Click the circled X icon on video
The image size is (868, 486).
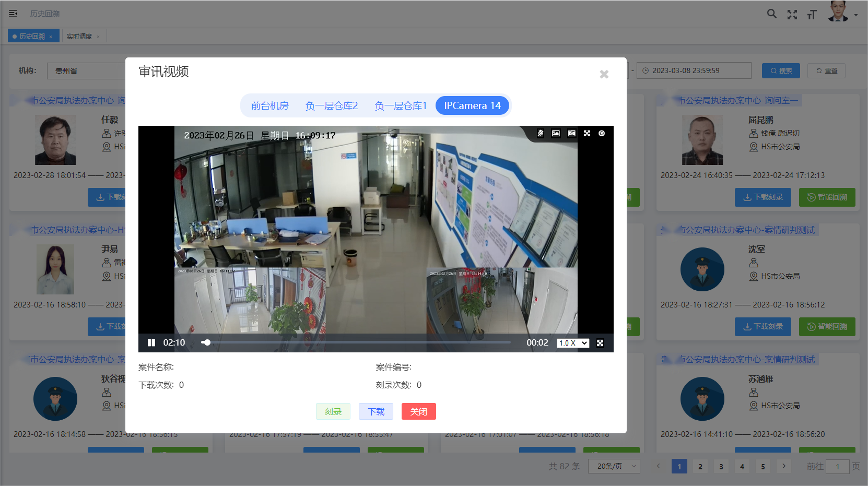[x=602, y=134]
